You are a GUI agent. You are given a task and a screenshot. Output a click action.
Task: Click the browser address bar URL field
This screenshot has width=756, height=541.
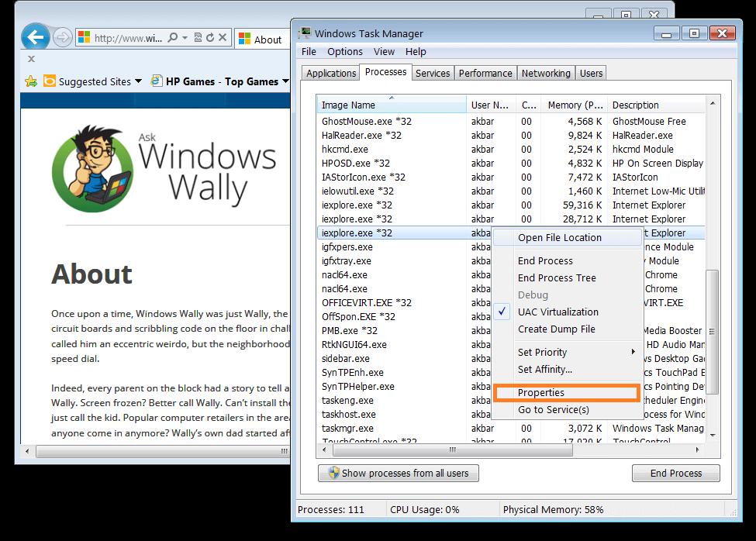(x=128, y=38)
